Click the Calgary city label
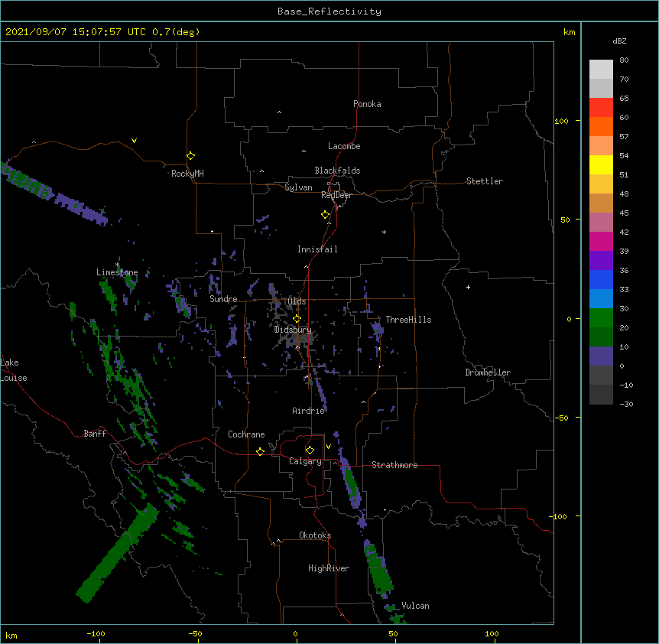 pyautogui.click(x=305, y=461)
